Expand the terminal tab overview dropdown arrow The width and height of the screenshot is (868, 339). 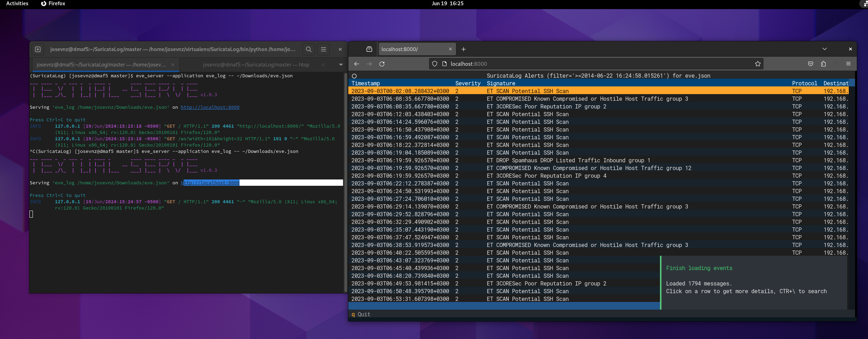pyautogui.click(x=341, y=64)
